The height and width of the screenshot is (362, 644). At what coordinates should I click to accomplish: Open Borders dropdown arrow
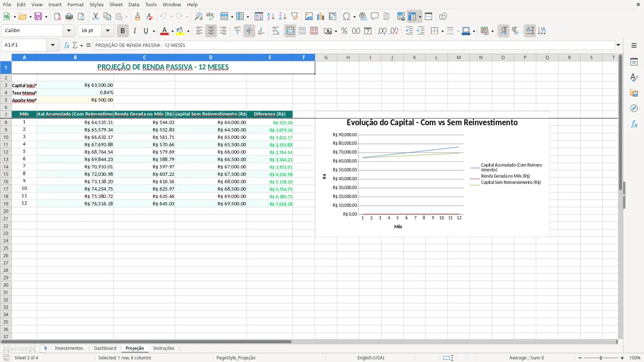443,31
